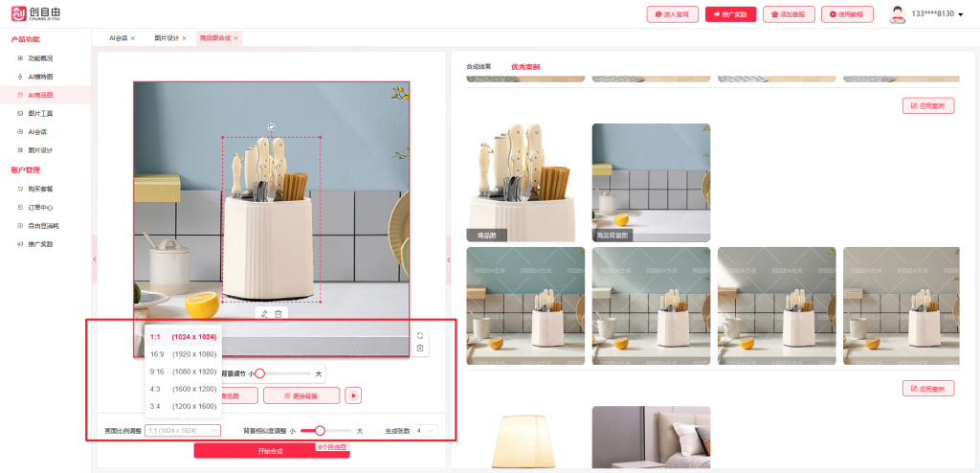
Task: Click the user avatar icon
Action: [897, 13]
